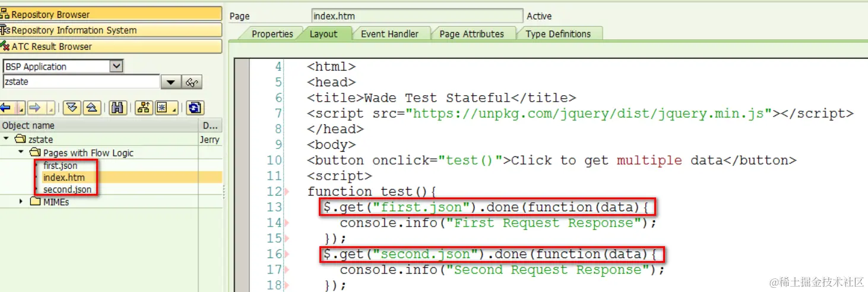Expand the MIMEs folder node
Viewport: 868px width, 292px height.
21,202
